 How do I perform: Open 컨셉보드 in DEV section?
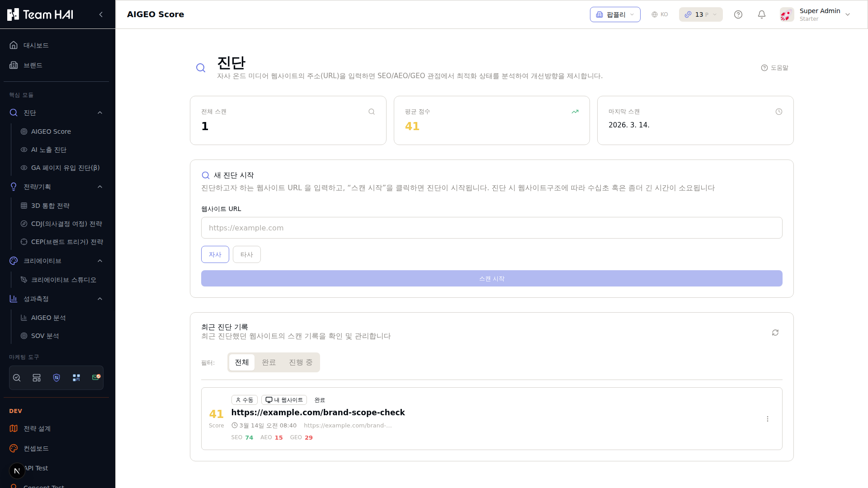(56, 448)
